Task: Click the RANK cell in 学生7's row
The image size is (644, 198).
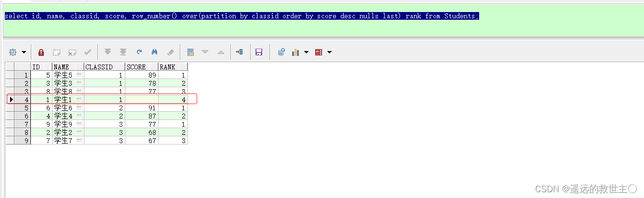Action: (x=173, y=140)
